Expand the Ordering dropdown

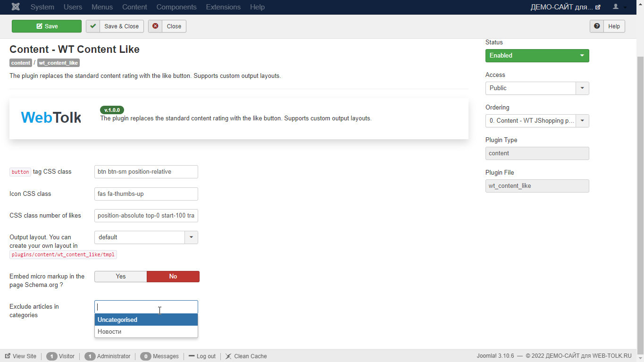(537, 121)
